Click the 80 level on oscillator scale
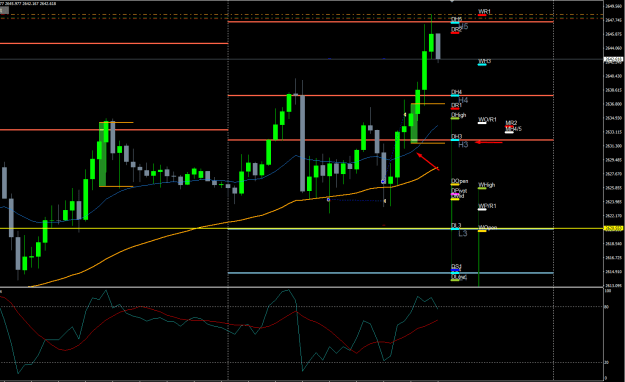Screen dimensions: 625x382 [x=607, y=307]
